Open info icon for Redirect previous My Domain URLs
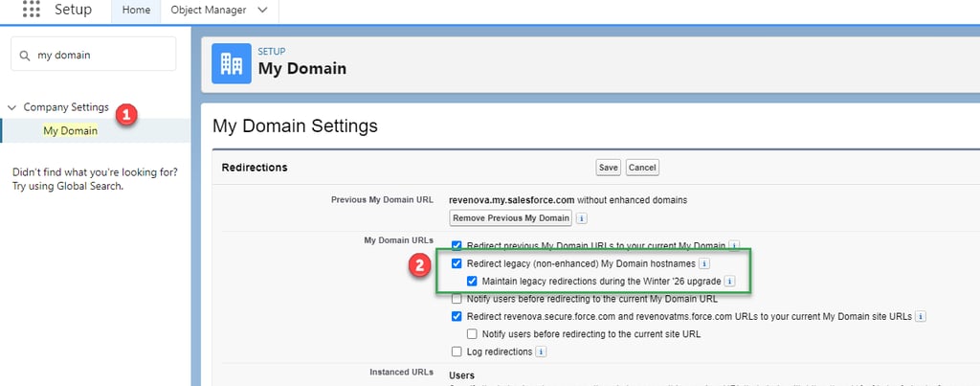This screenshot has width=980, height=386. point(734,246)
